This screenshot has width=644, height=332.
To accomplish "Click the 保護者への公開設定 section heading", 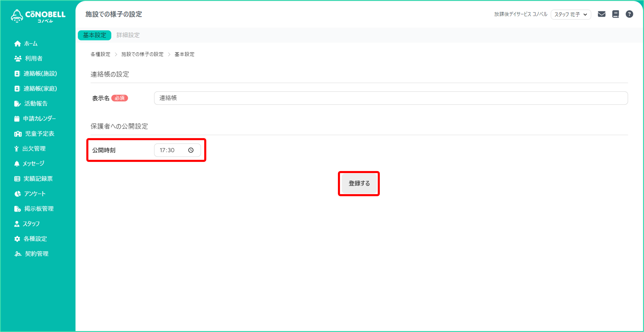I will pos(119,126).
